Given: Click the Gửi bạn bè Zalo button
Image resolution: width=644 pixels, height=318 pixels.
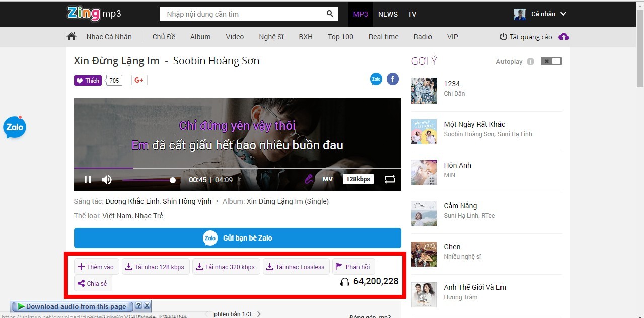Looking at the screenshot, I should point(238,238).
